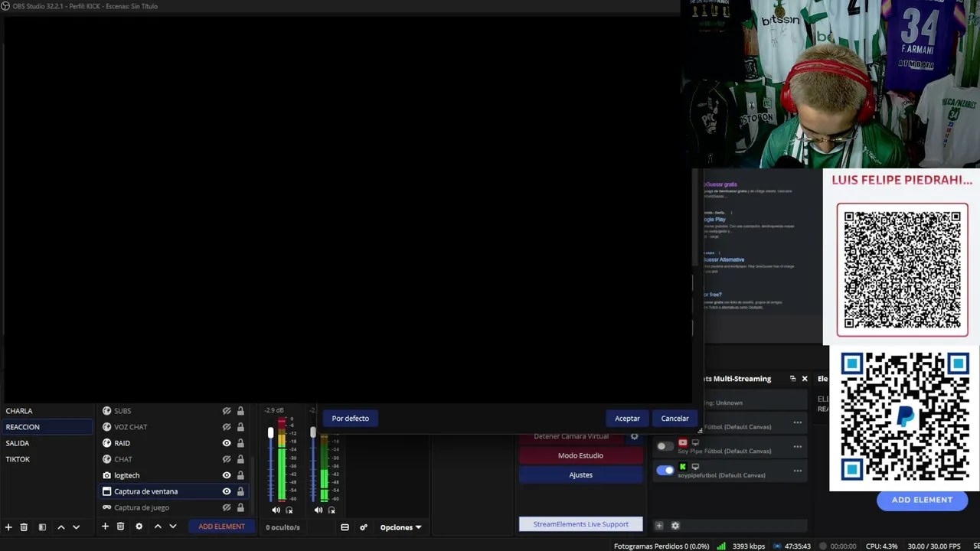Open options menu for the top Fútbol destination
This screenshot has height=551, width=980.
[x=798, y=422]
